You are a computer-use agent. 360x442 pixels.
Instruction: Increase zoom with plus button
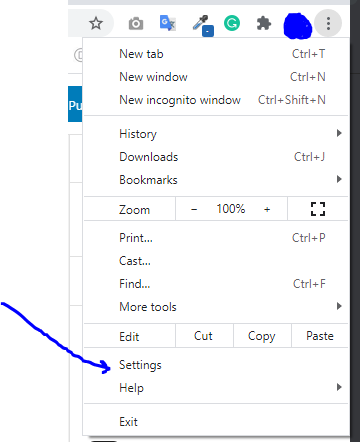coord(267,209)
